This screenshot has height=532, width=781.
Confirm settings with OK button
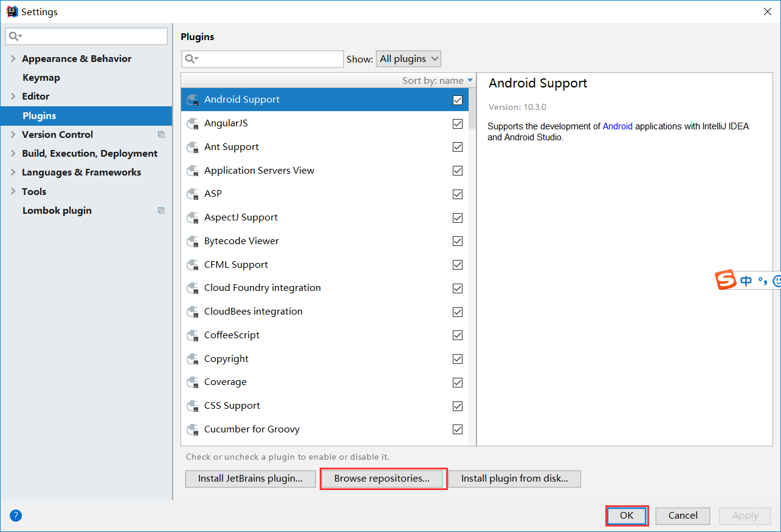click(627, 516)
